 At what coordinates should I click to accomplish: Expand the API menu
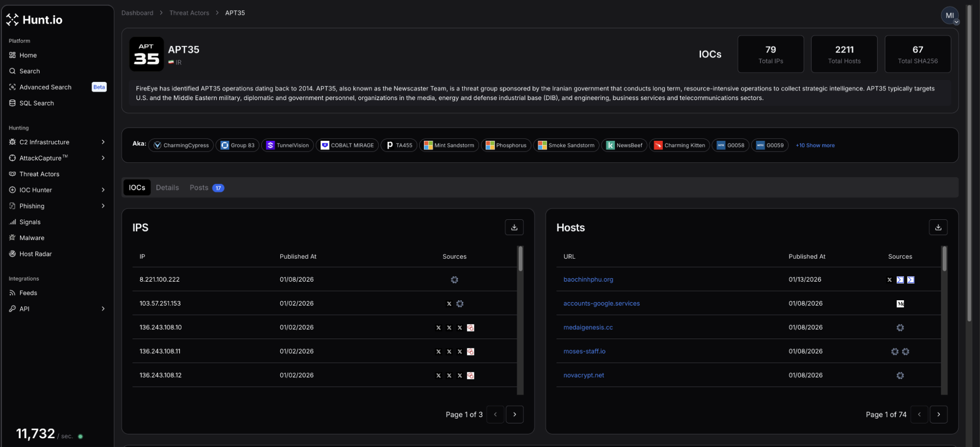coord(103,309)
